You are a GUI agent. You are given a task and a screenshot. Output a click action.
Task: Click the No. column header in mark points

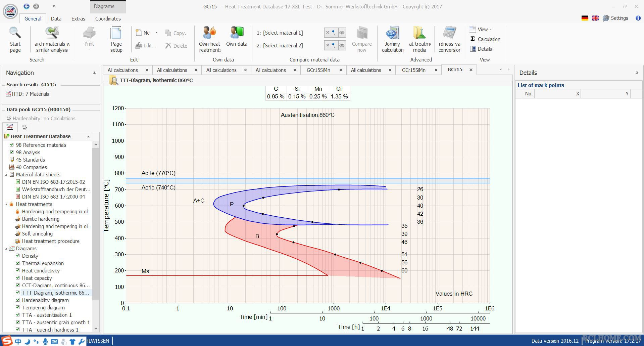click(x=529, y=94)
